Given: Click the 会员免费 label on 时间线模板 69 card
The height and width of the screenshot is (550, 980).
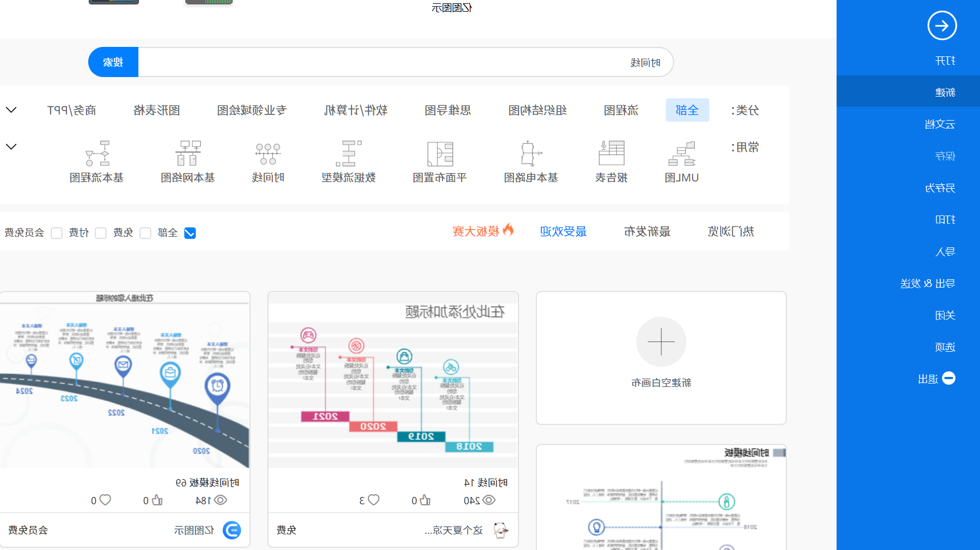Looking at the screenshot, I should 28,530.
